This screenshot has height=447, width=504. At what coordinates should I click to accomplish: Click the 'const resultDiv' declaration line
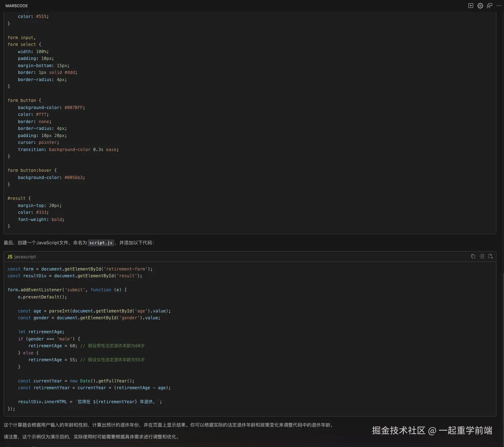[x=75, y=276]
